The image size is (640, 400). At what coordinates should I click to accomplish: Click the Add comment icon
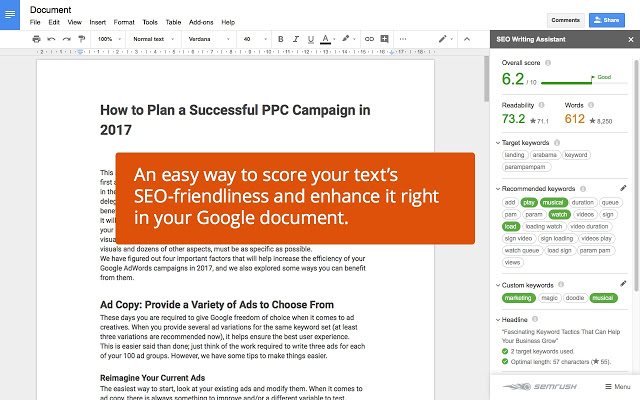[384, 39]
